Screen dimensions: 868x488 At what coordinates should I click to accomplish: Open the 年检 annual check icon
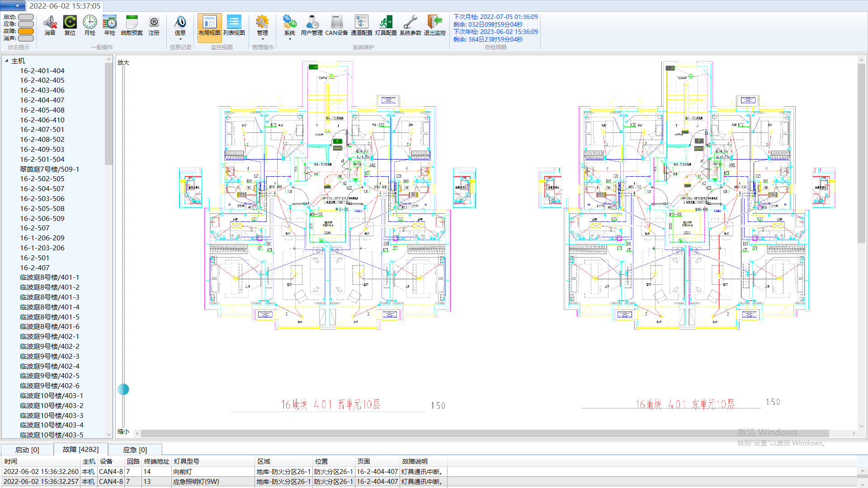click(109, 25)
